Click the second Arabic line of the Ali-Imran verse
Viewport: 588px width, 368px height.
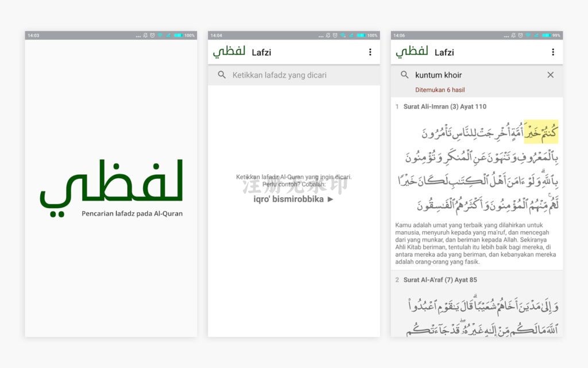[x=482, y=156]
